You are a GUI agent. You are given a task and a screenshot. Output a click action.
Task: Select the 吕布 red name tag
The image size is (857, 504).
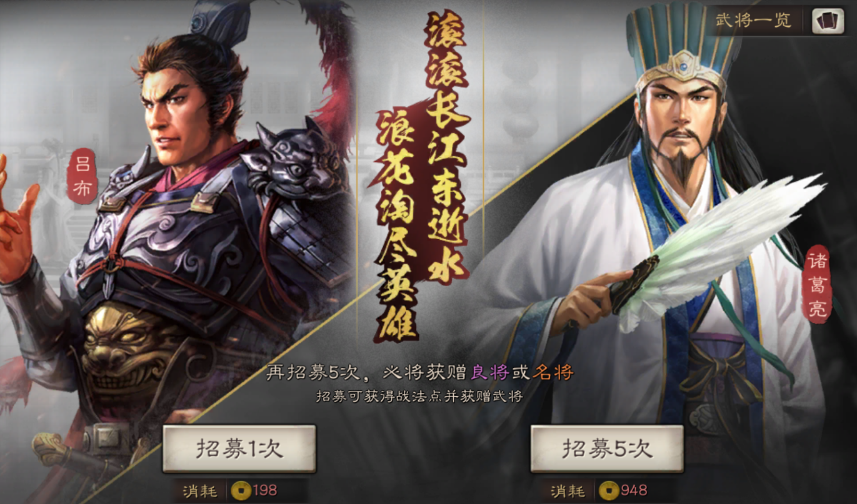click(x=83, y=176)
